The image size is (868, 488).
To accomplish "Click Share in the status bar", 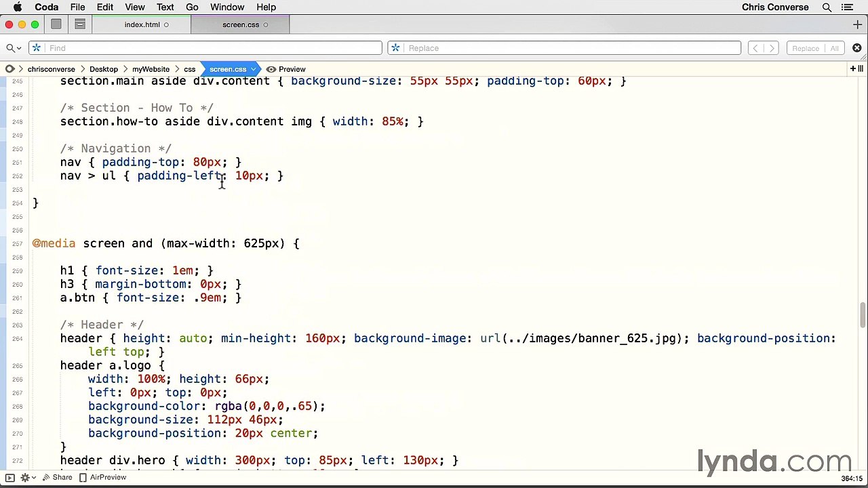I will (57, 478).
